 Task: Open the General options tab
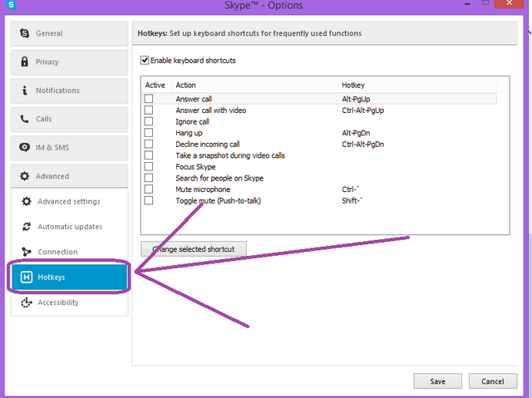(x=70, y=33)
